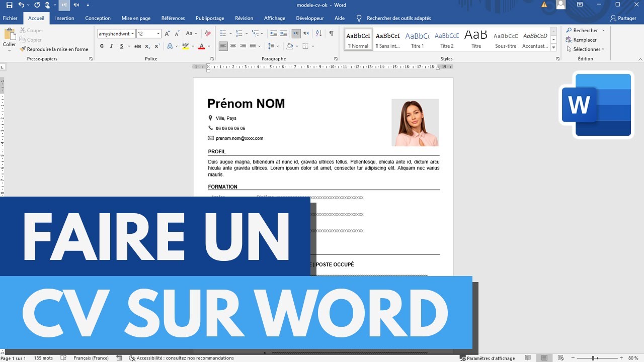Screen dimensions: 644x362
Task: Open the Sélectionner dropdown
Action: point(585,49)
